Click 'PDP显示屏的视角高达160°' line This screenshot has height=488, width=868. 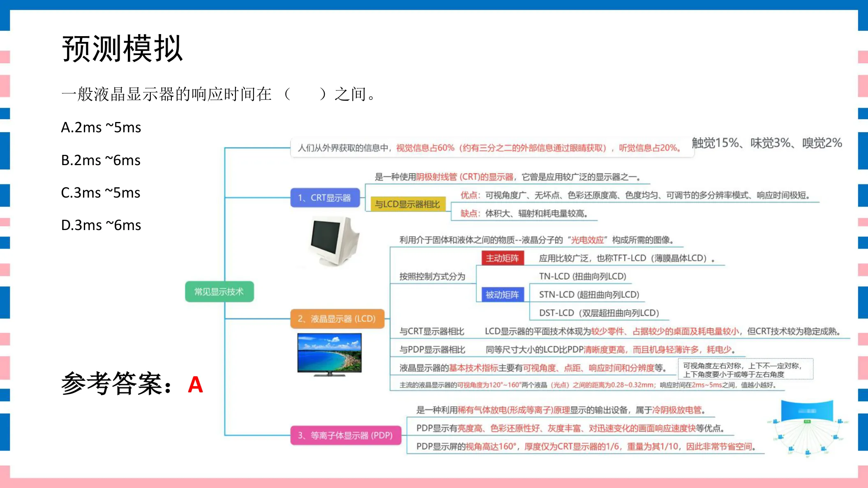pyautogui.click(x=586, y=447)
